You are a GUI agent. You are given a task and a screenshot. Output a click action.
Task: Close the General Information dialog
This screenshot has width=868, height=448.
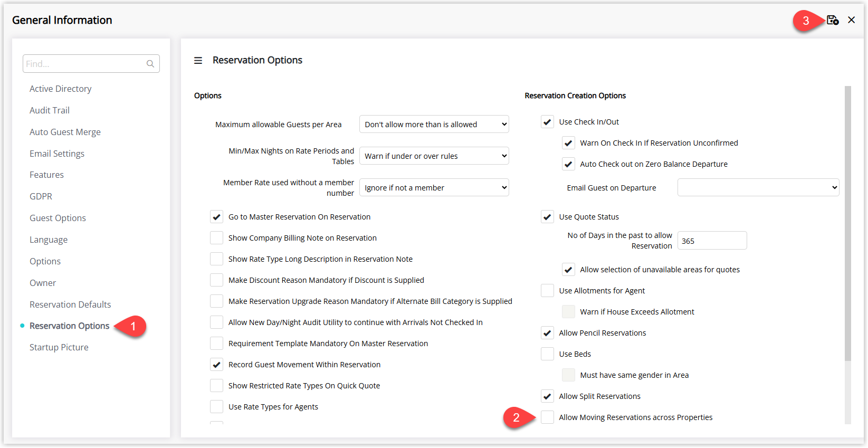click(x=851, y=20)
